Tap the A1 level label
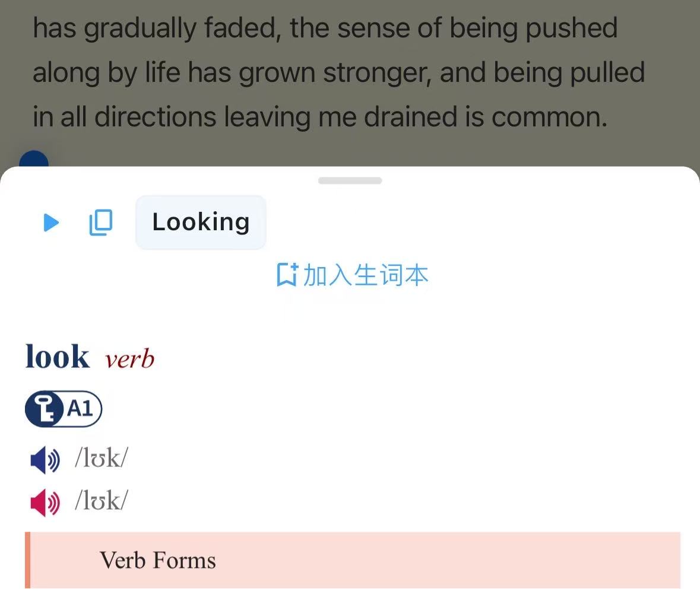Viewport: 700px width, 597px height. pyautogui.click(x=80, y=409)
